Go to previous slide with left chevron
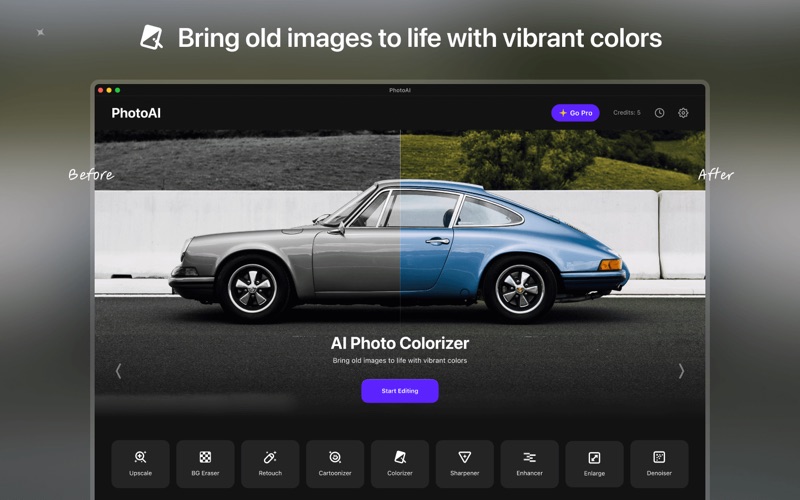 (x=118, y=371)
